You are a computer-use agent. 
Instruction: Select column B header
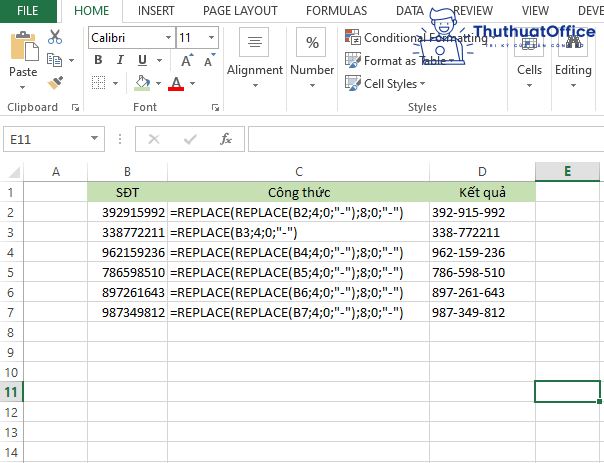pos(128,172)
